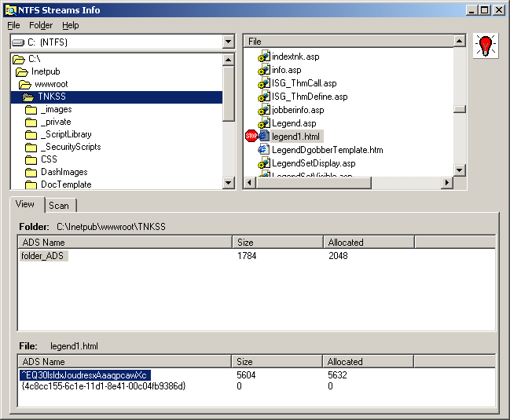This screenshot has width=510, height=420.
Task: Click the DashImages folder icon
Action: [31, 172]
